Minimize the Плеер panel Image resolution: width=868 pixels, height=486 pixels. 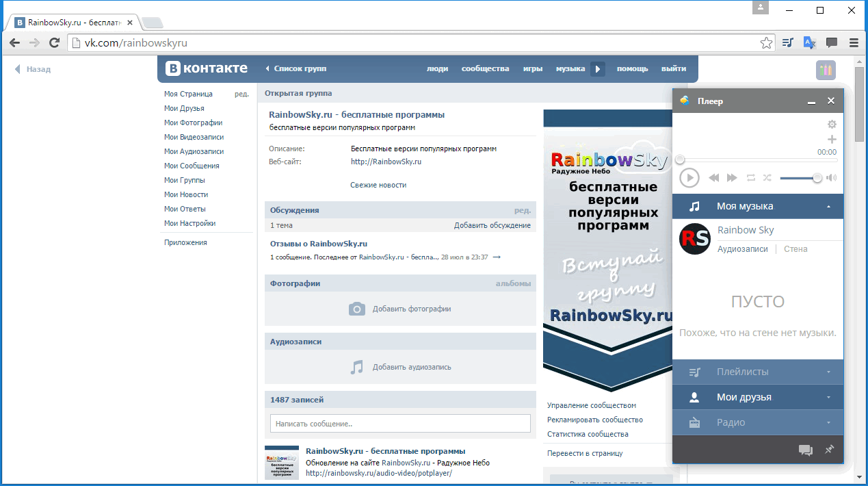[811, 101]
